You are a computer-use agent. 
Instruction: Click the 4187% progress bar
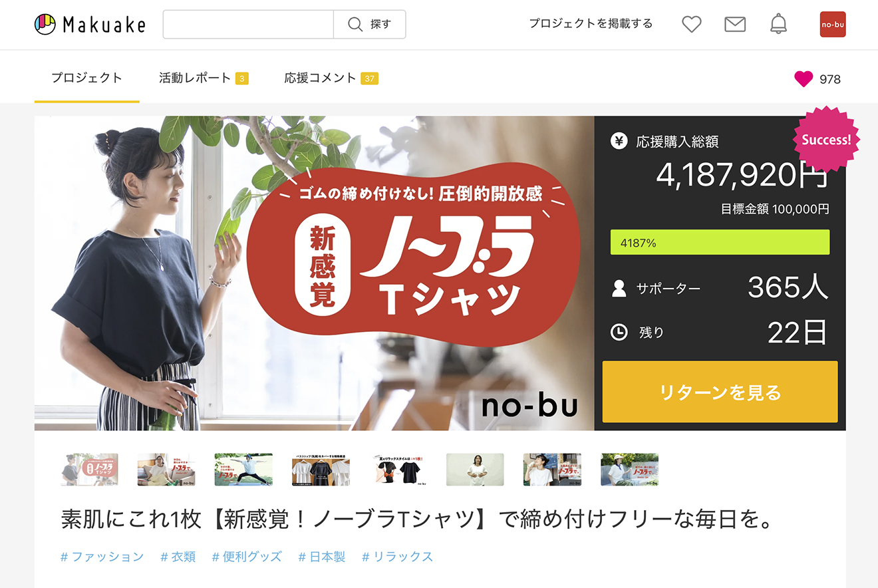coord(720,243)
